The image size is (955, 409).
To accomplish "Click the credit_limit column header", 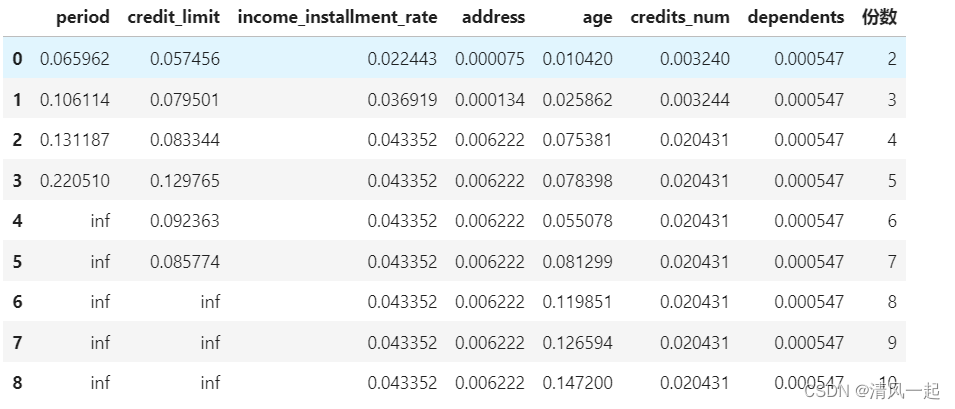I will coord(174,18).
